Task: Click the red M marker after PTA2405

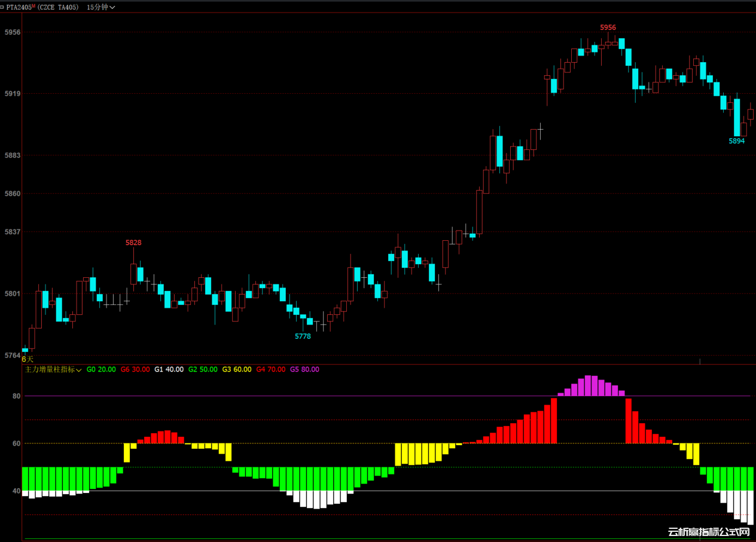Action: click(x=34, y=5)
